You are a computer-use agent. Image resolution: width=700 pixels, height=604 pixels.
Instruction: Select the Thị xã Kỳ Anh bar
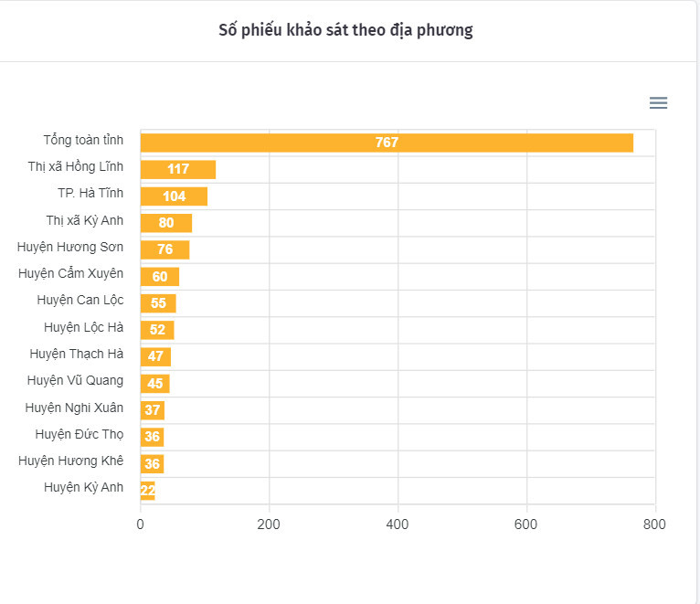click(x=166, y=223)
